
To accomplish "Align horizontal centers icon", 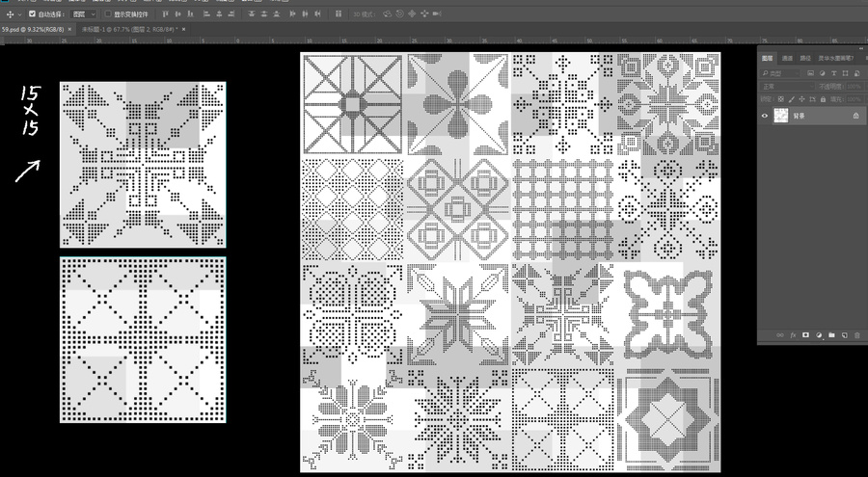I will click(x=219, y=13).
